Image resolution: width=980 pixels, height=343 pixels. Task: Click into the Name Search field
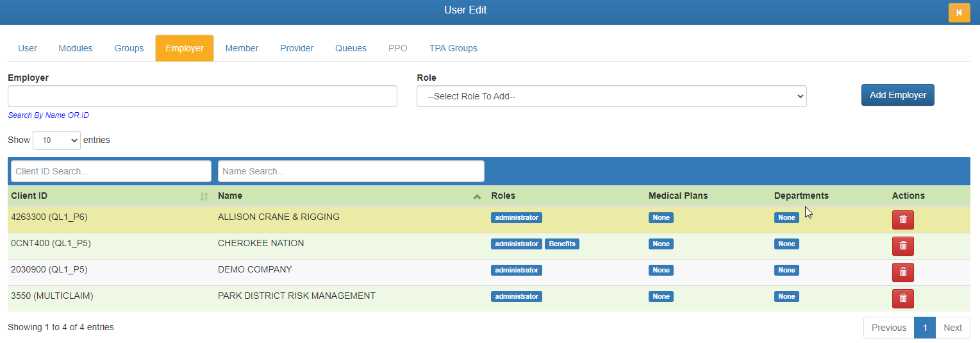pos(351,171)
